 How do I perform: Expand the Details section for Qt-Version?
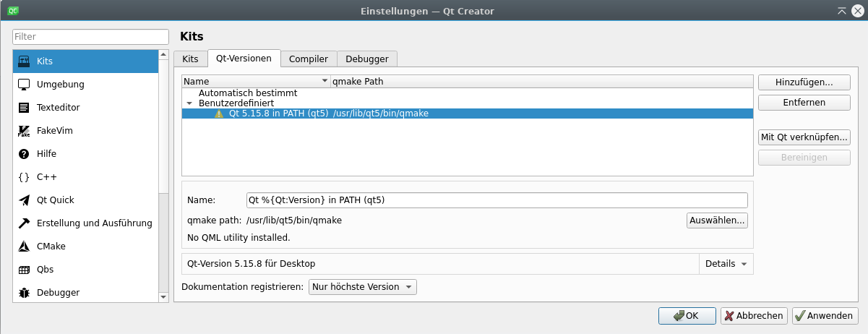[726, 264]
